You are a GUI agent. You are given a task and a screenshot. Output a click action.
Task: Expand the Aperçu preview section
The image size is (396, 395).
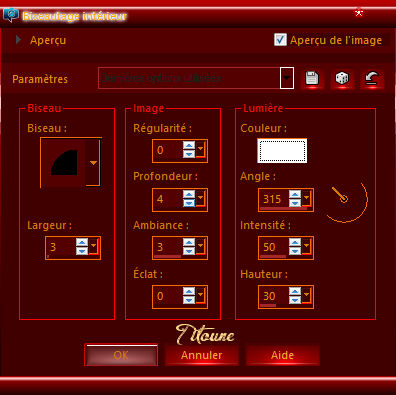(x=18, y=40)
